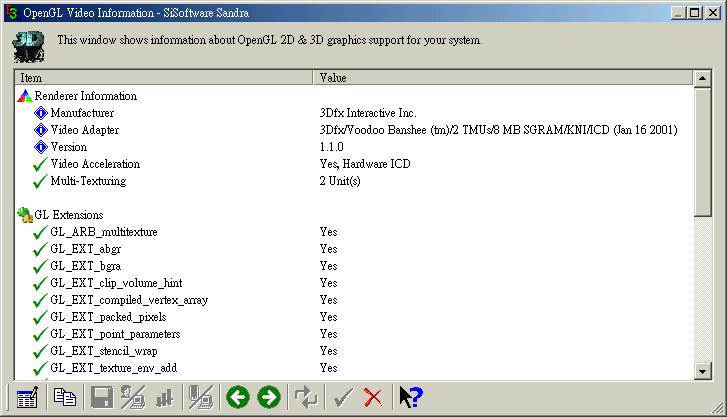Go back with the green left arrow
Screen dimensions: 727x417
click(238, 398)
